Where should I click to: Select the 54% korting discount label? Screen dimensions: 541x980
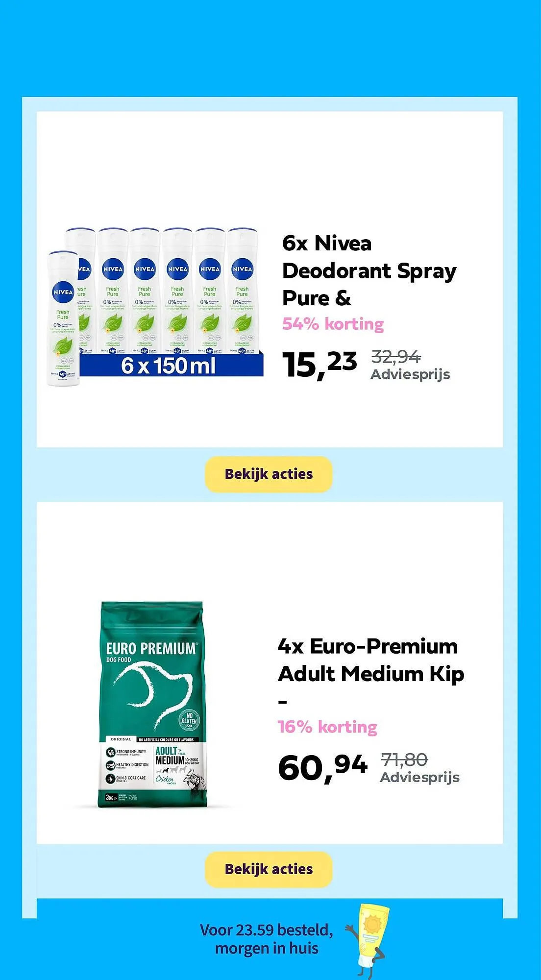(333, 324)
